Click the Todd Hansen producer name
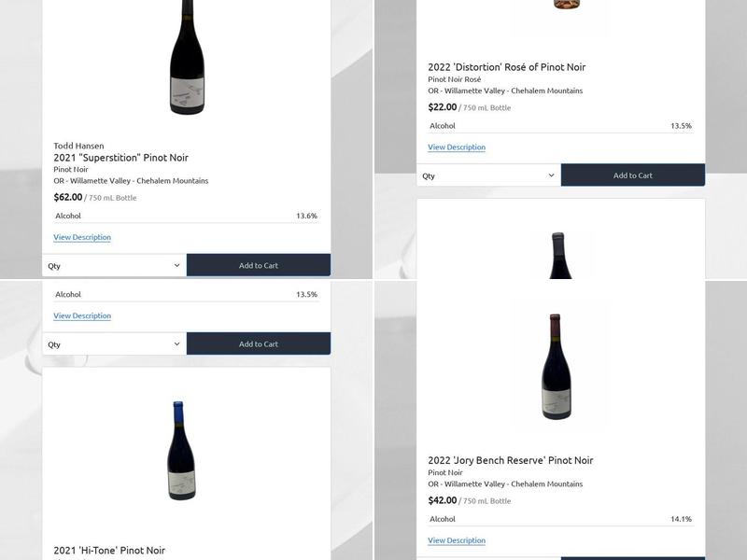Screen dimensions: 747x560 pos(77,146)
